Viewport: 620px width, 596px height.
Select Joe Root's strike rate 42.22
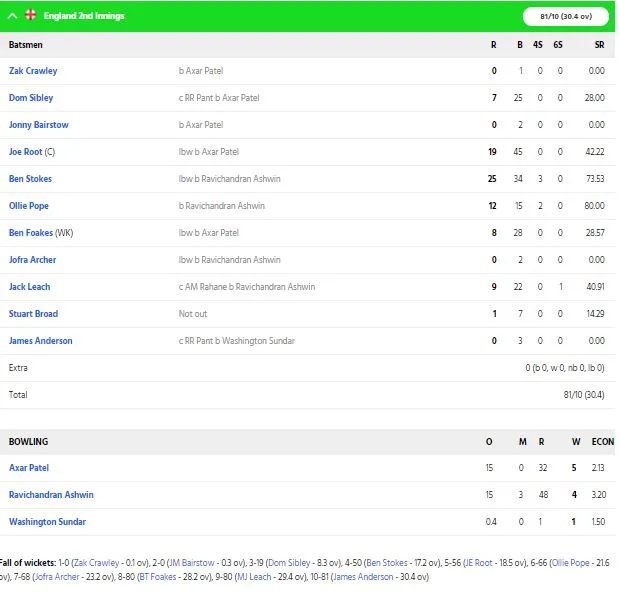pyautogui.click(x=595, y=152)
